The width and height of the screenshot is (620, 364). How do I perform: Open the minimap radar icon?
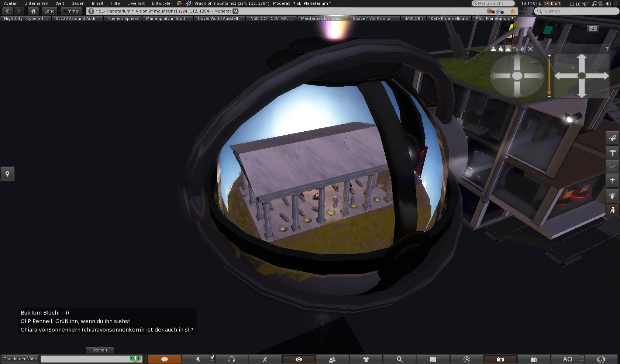[466, 359]
